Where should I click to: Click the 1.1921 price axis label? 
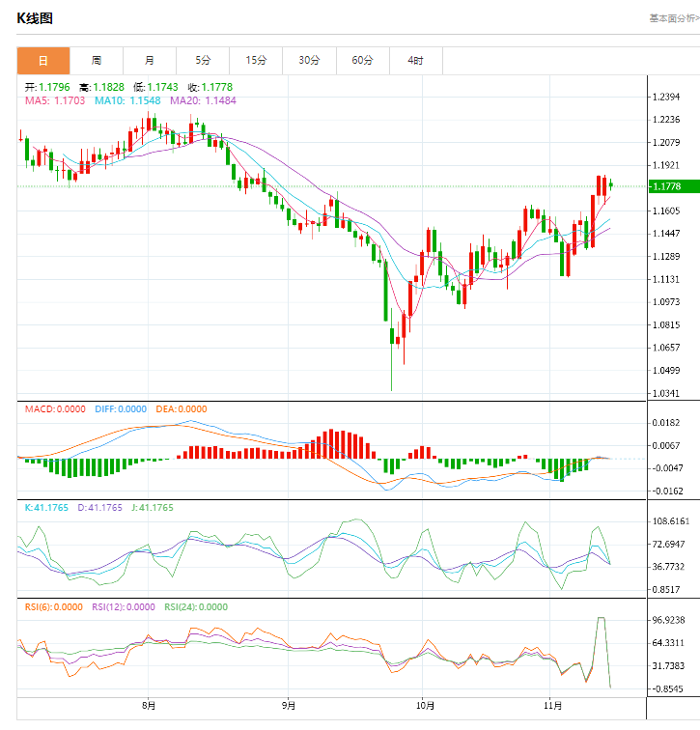[666, 165]
